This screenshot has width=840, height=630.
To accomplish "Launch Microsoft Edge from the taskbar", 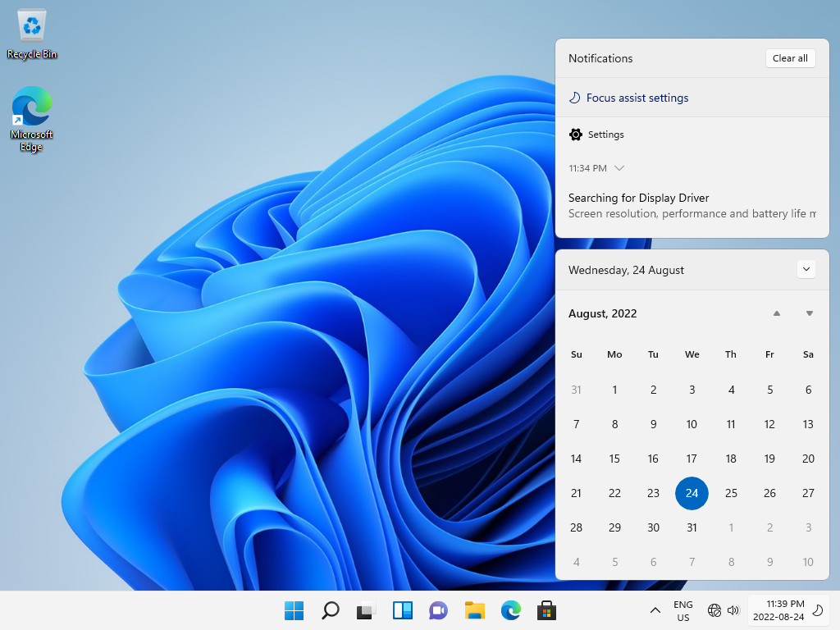I will tap(510, 610).
